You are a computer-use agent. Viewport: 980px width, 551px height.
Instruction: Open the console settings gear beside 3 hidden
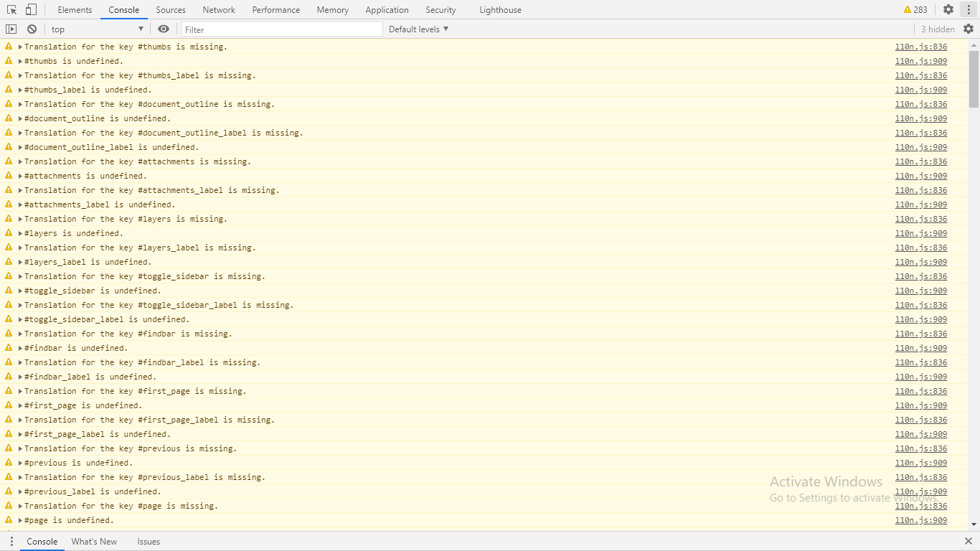point(969,29)
